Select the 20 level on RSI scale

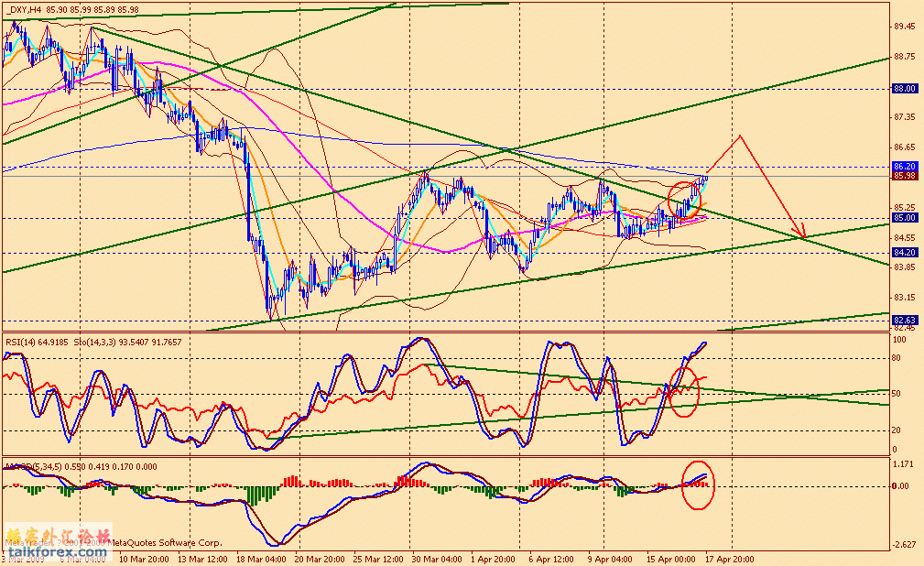coord(897,430)
